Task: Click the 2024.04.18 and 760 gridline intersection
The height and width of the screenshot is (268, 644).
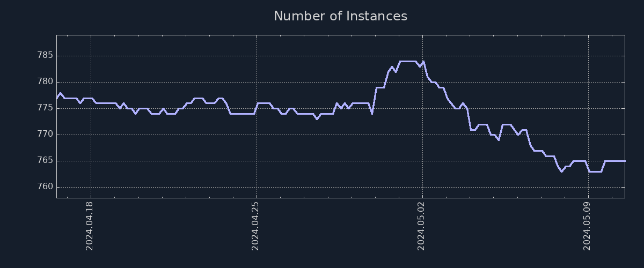Action: (x=91, y=187)
